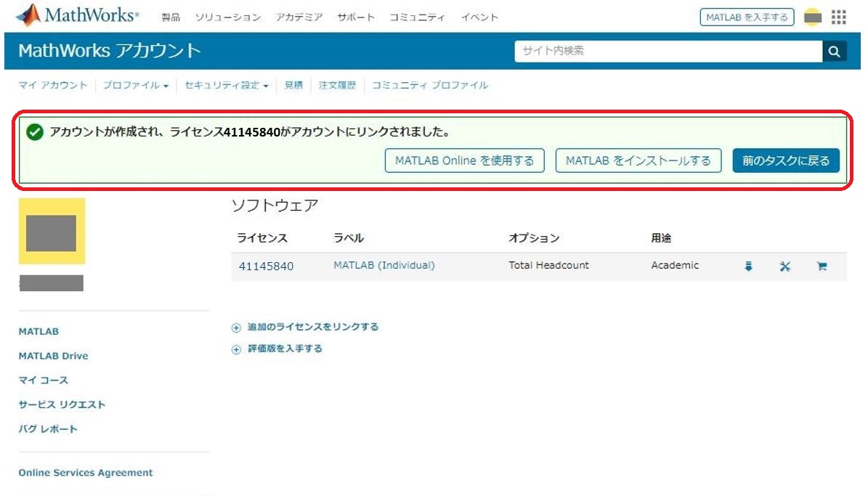Click the MathWorks logo
The image size is (868, 496).
coord(78,15)
